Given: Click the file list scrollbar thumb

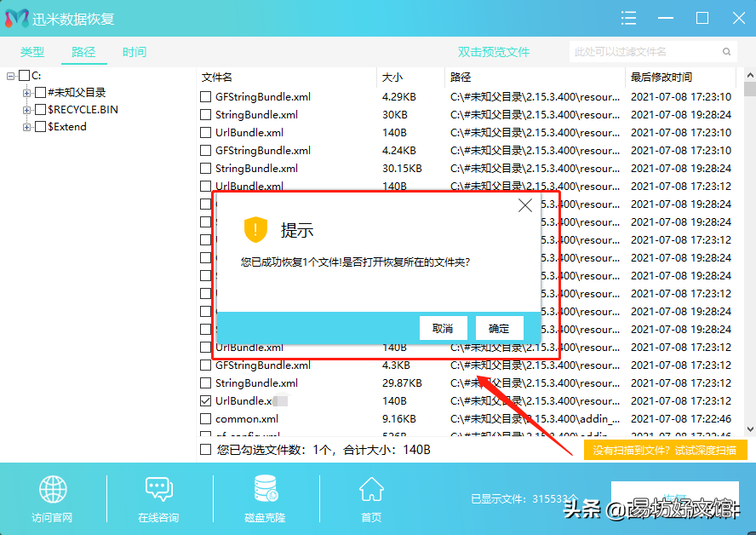Looking at the screenshot, I should tap(750, 89).
